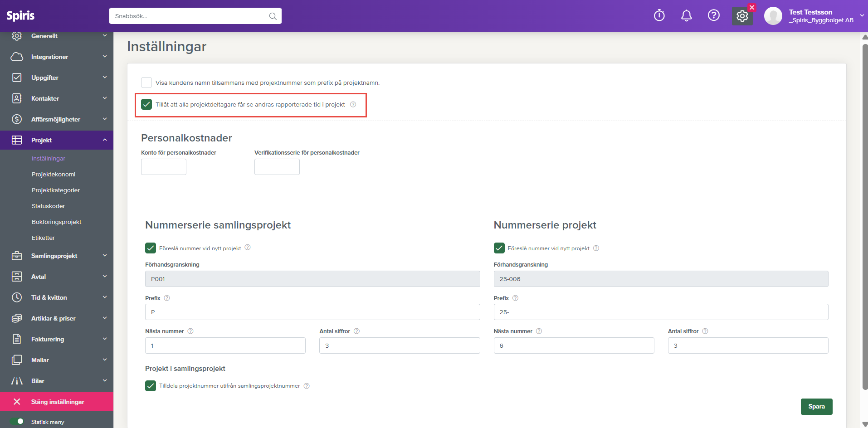Open the user account dropdown
Screen dimensions: 868x428
[861, 16]
